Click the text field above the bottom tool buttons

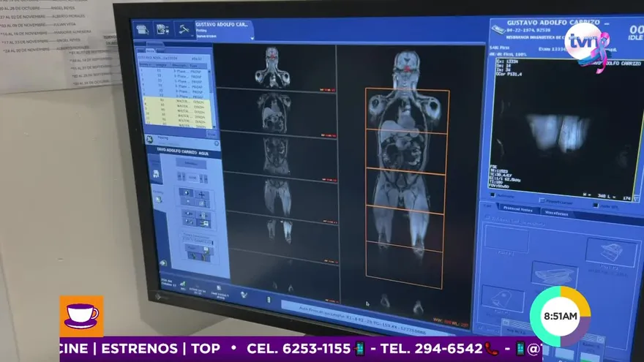pos(198,239)
